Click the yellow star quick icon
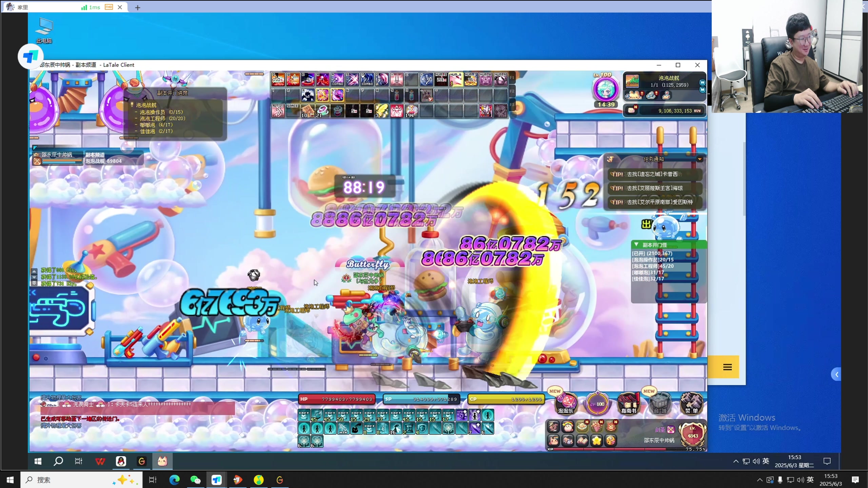 [x=596, y=441]
